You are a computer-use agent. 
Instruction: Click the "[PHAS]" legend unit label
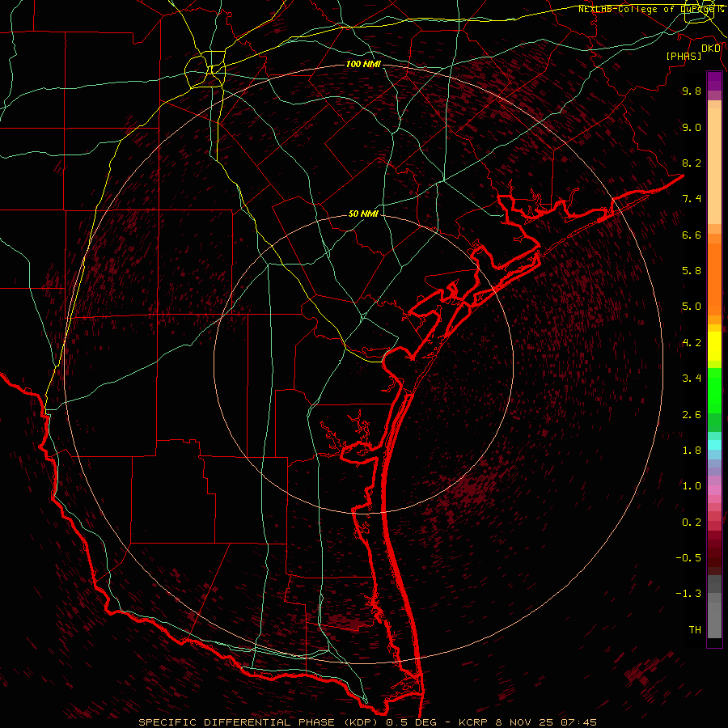coord(684,57)
